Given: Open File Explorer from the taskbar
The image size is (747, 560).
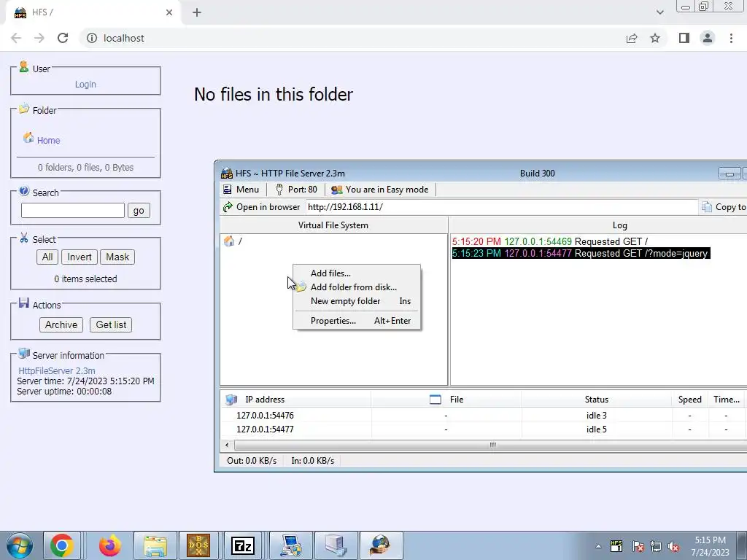Looking at the screenshot, I should click(155, 545).
